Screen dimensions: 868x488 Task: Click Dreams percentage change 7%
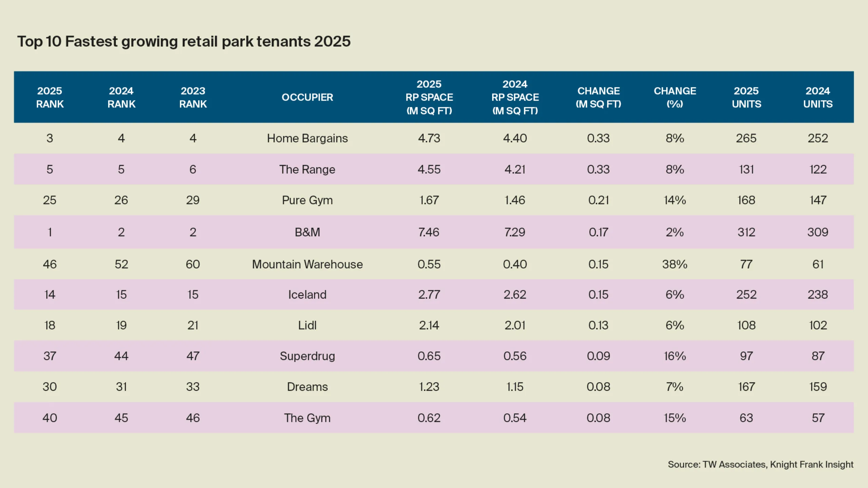(x=675, y=387)
